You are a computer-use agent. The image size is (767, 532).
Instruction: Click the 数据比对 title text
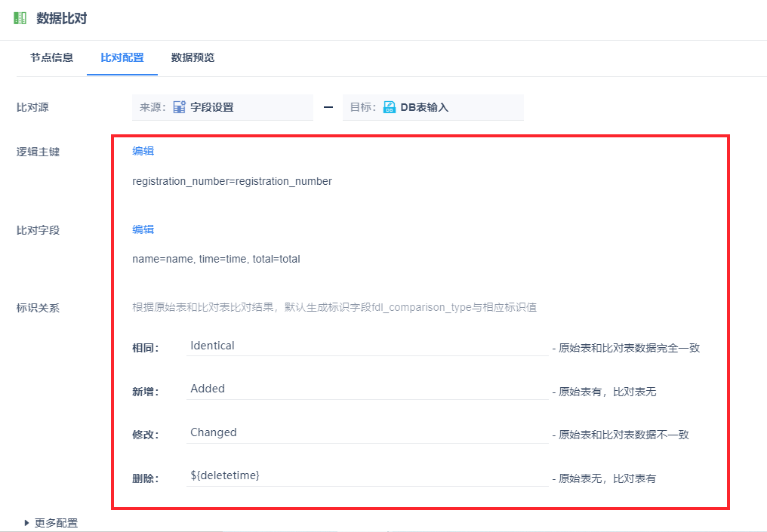tap(62, 19)
